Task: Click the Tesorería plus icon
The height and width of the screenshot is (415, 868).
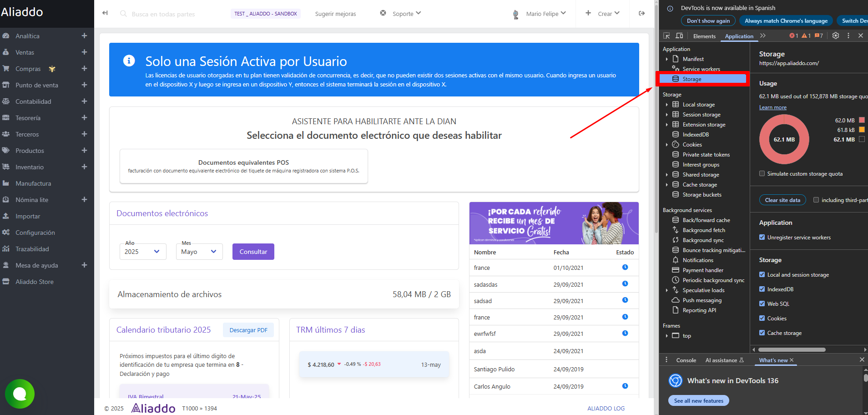Action: (x=84, y=117)
